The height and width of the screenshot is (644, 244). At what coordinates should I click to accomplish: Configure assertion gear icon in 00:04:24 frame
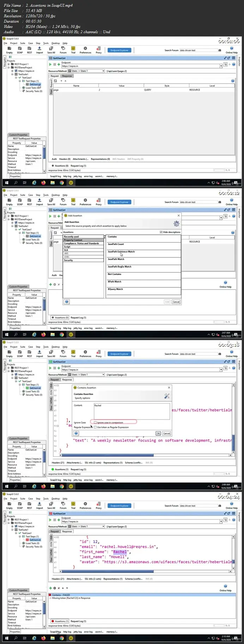click(55, 588)
